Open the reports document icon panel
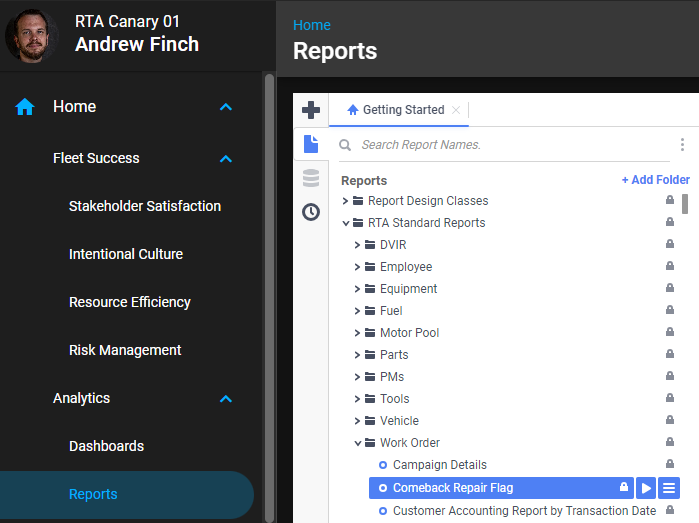This screenshot has width=699, height=523. point(311,144)
